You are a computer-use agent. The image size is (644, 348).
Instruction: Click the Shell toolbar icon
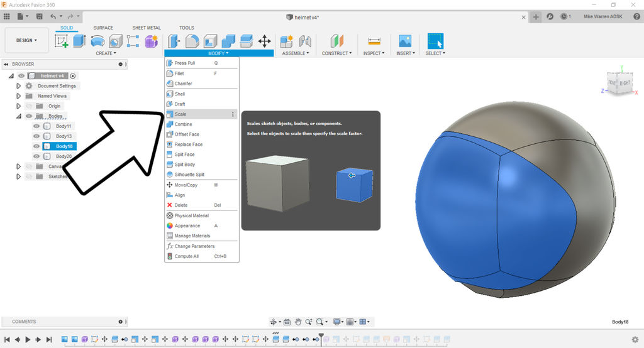(x=210, y=41)
